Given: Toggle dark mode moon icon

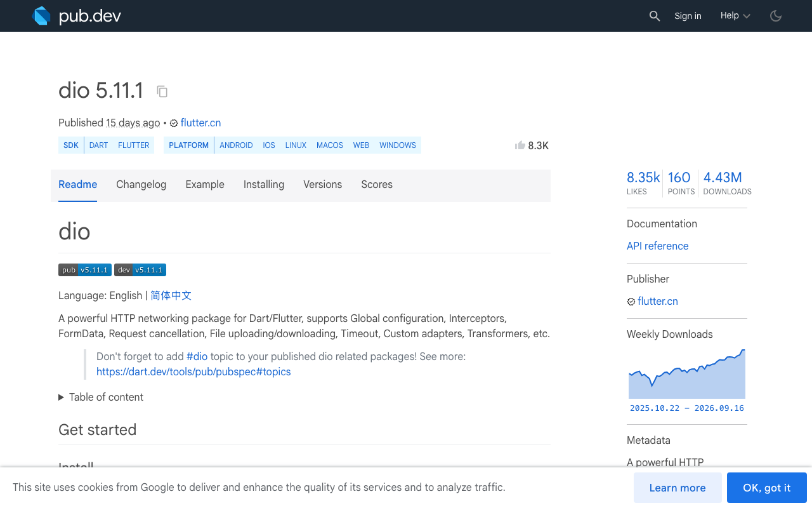Looking at the screenshot, I should pyautogui.click(x=776, y=16).
